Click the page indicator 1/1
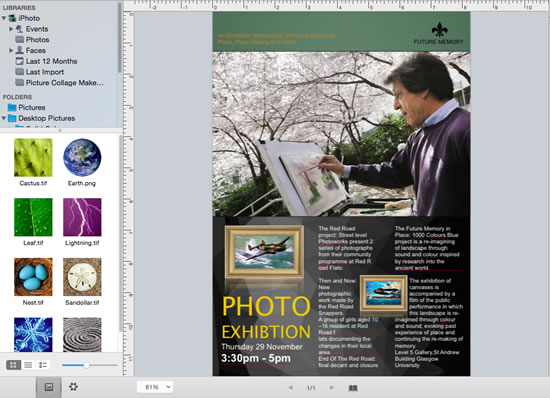 click(x=311, y=388)
